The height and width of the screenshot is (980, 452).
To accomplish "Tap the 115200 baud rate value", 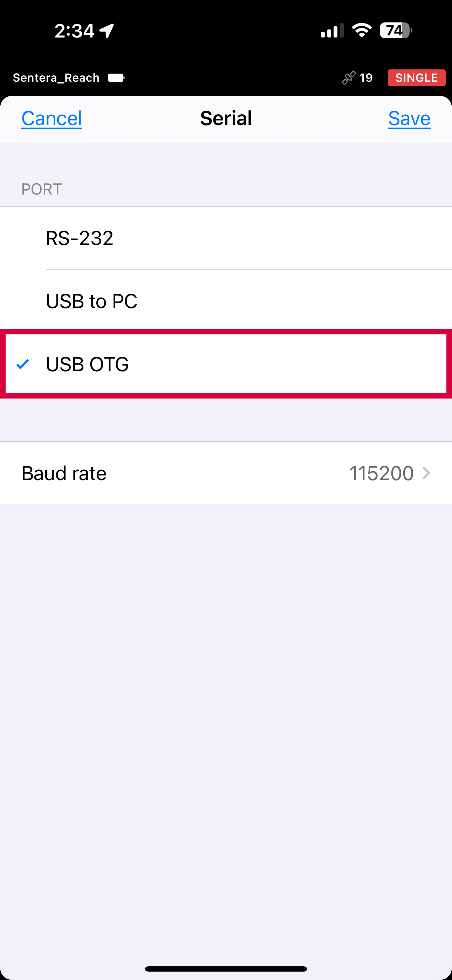I will (x=381, y=473).
